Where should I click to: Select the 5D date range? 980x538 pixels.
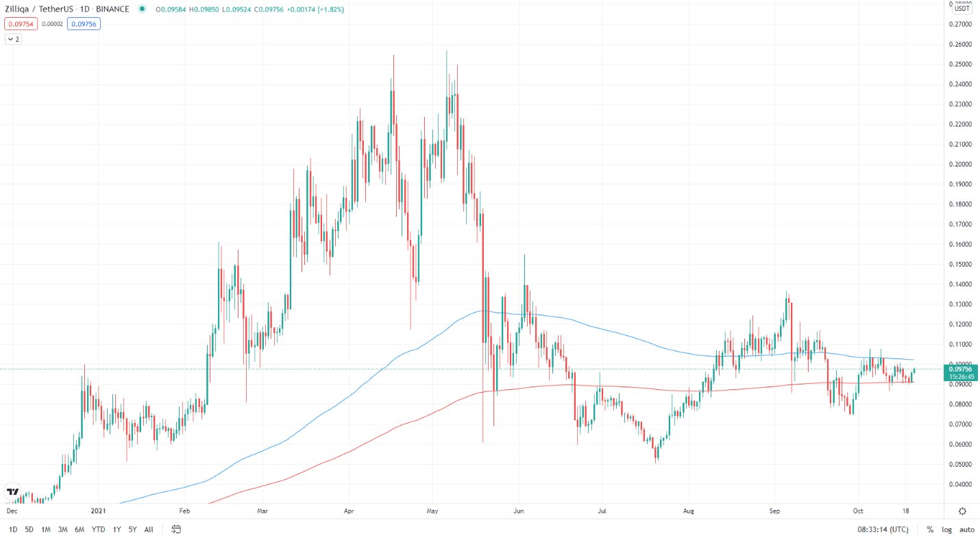[29, 529]
